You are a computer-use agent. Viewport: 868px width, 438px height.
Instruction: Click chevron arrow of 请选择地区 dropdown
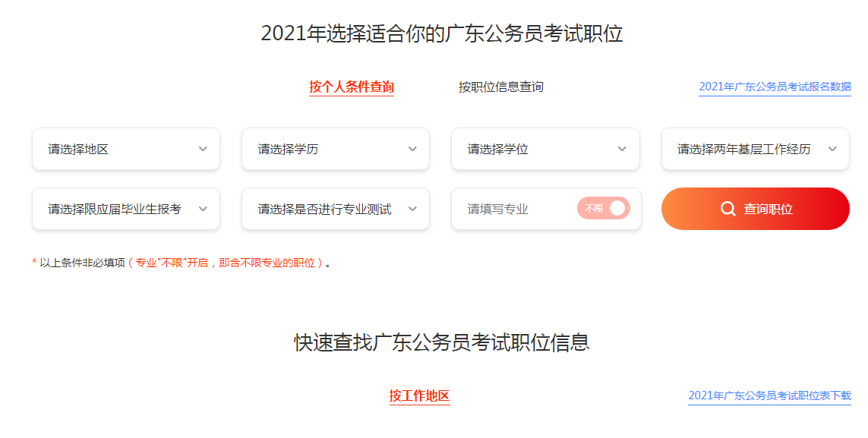click(203, 149)
